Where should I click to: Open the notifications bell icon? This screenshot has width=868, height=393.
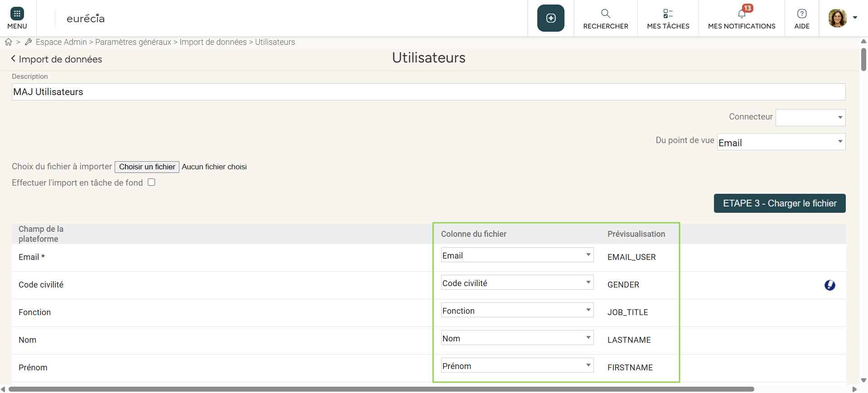tap(742, 14)
